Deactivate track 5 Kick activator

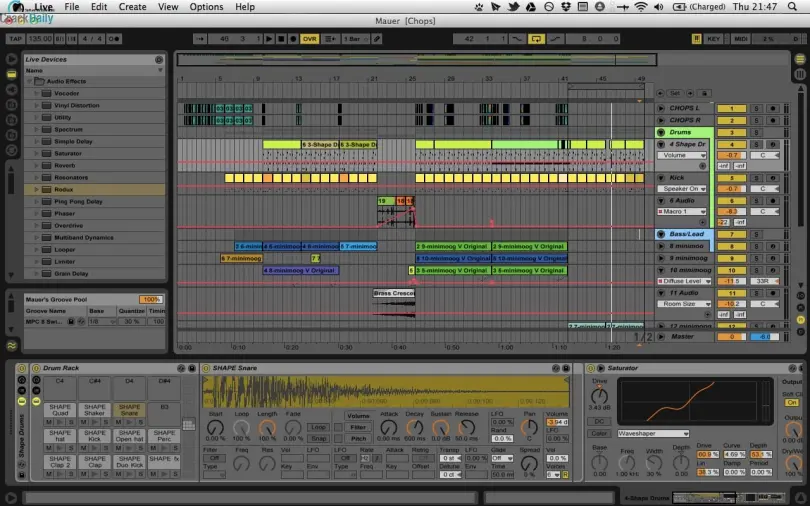pyautogui.click(x=731, y=178)
